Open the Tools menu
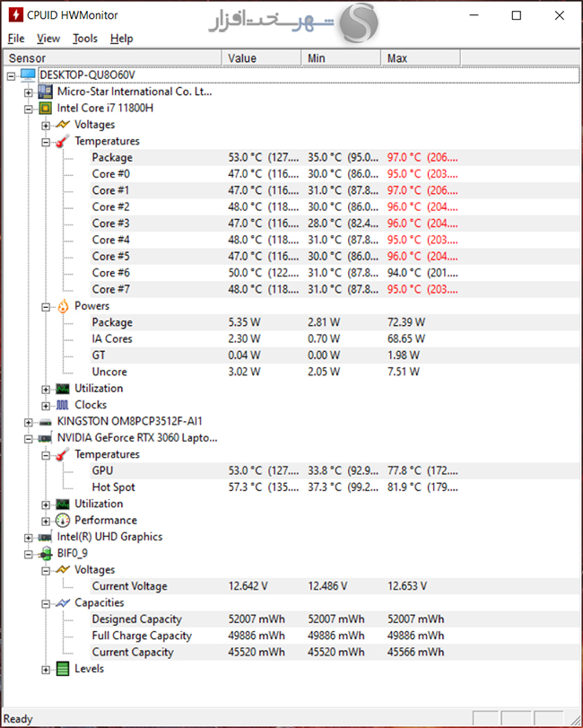 (85, 39)
